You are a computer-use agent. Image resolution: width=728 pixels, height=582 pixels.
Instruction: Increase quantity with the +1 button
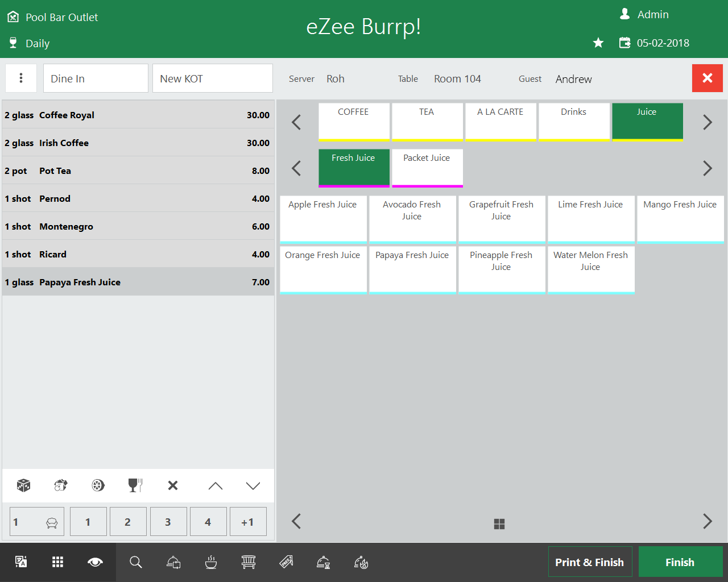pyautogui.click(x=248, y=522)
